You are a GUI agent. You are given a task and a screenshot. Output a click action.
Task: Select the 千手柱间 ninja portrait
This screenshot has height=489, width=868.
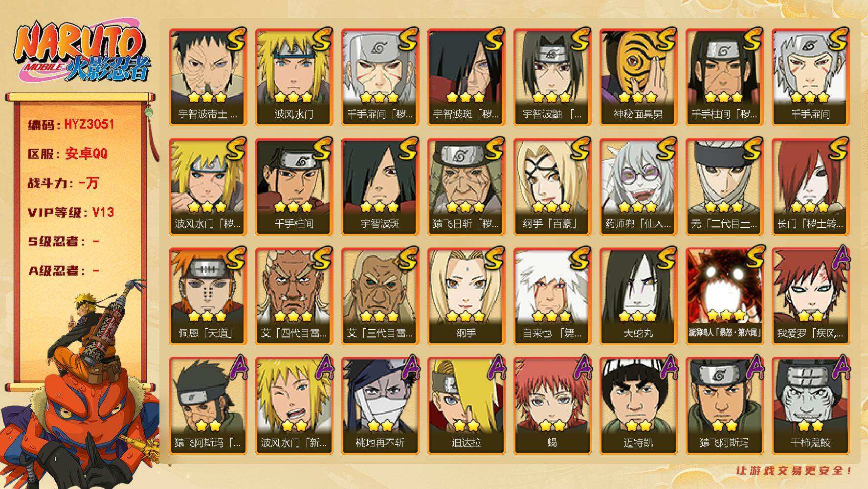point(294,187)
